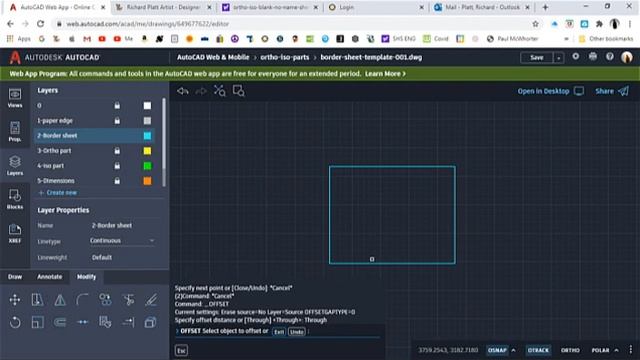Toggle lock on 3-Ortho part layer
This screenshot has width=640, height=360.
[117, 151]
